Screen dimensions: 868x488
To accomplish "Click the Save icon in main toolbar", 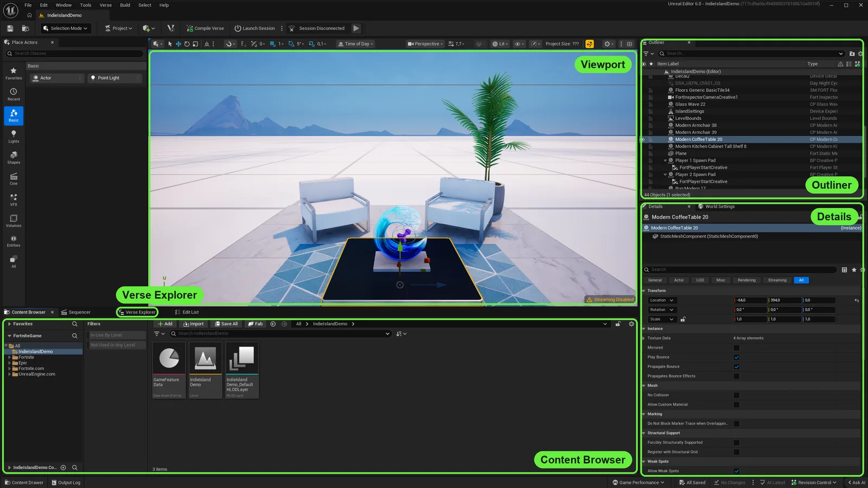I will point(10,28).
